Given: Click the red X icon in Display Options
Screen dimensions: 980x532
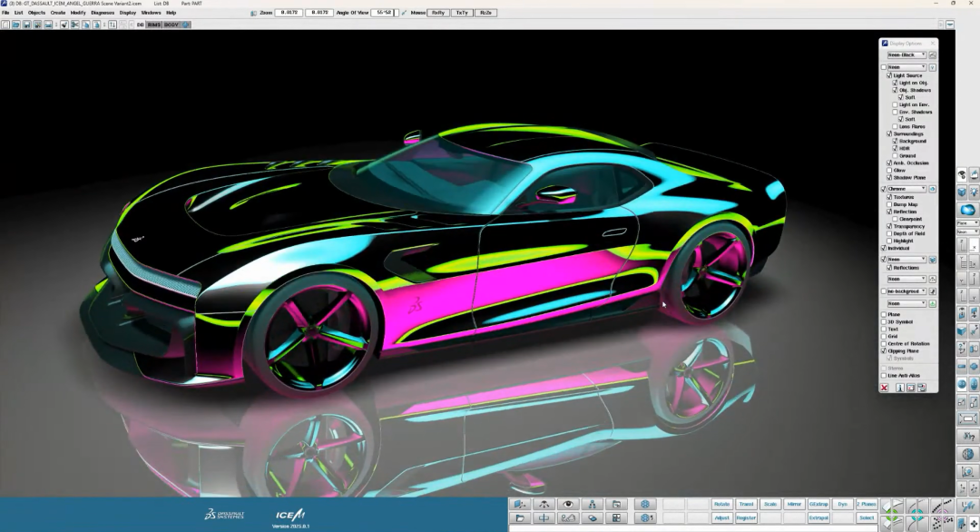Looking at the screenshot, I should click(885, 388).
